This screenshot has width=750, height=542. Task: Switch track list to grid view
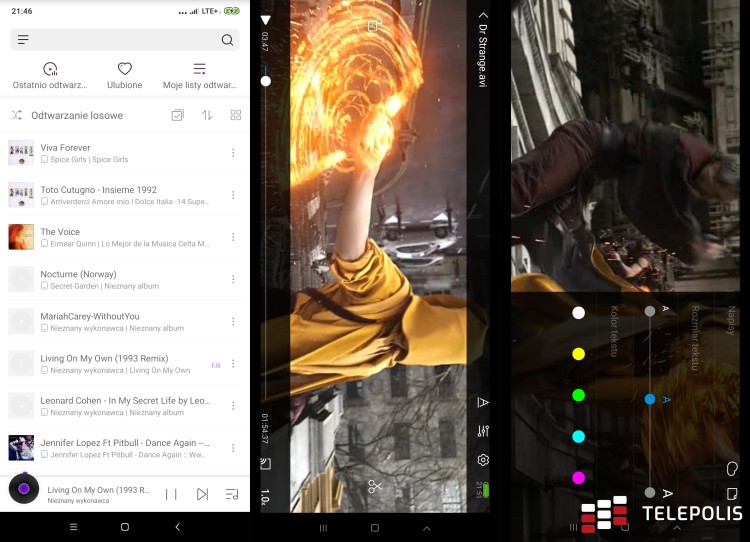point(236,115)
